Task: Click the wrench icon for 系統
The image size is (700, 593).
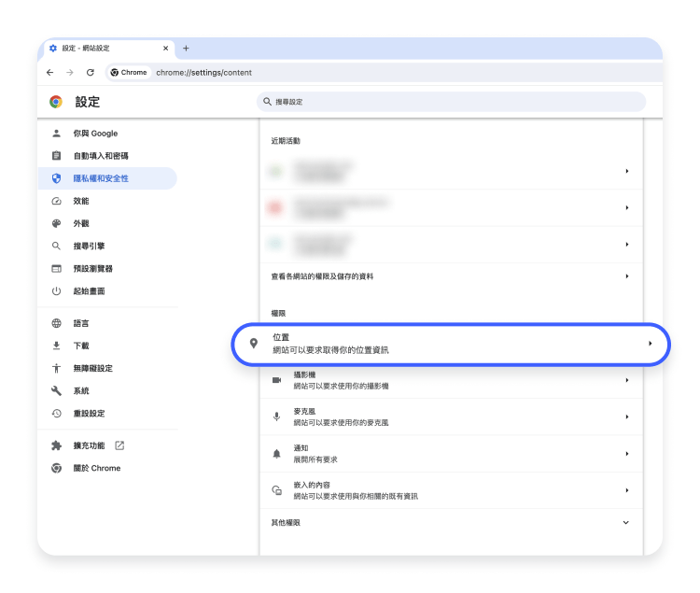Action: click(x=56, y=390)
